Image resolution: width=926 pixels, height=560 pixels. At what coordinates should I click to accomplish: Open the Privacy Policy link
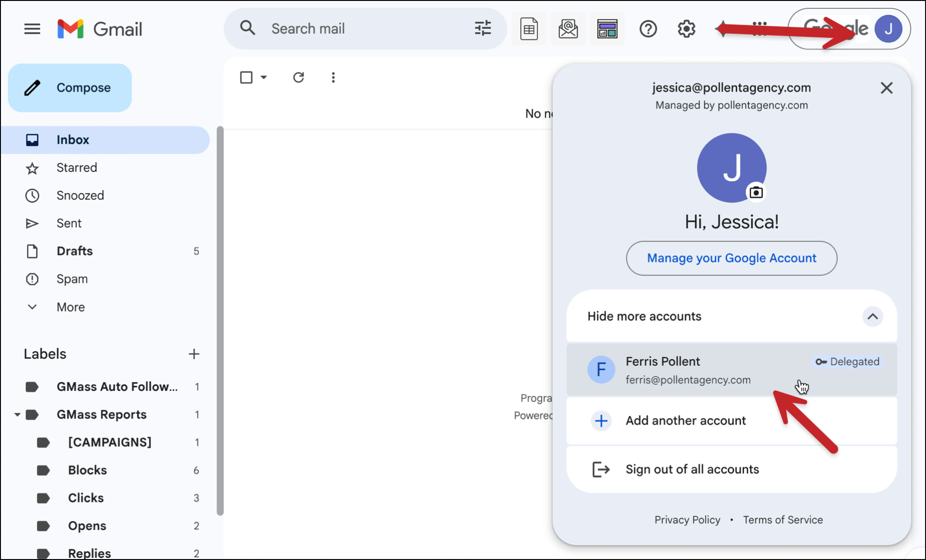click(687, 520)
